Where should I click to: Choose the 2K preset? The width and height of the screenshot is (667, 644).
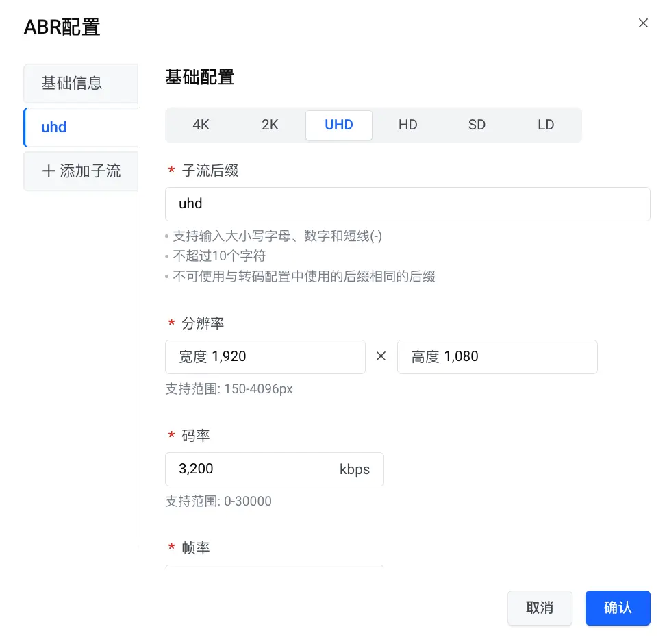tap(270, 125)
